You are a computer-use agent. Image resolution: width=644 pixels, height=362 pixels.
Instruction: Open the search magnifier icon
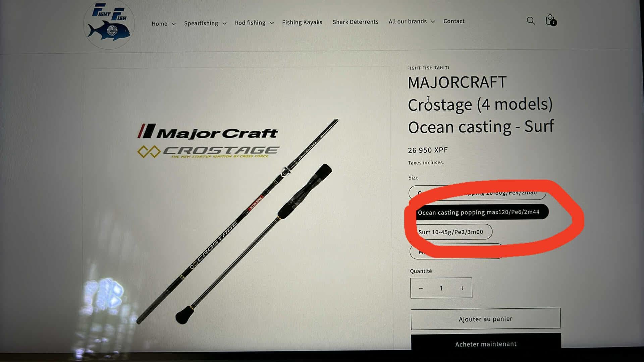[531, 21]
